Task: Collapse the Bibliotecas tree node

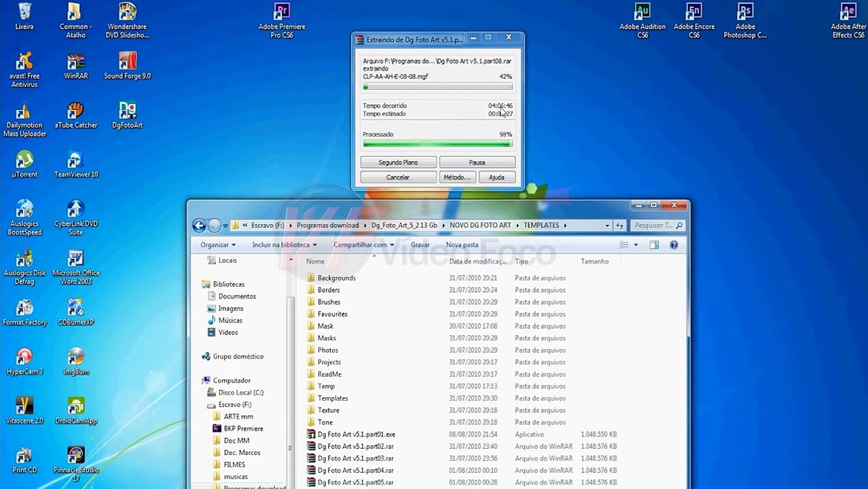Action: [x=228, y=284]
